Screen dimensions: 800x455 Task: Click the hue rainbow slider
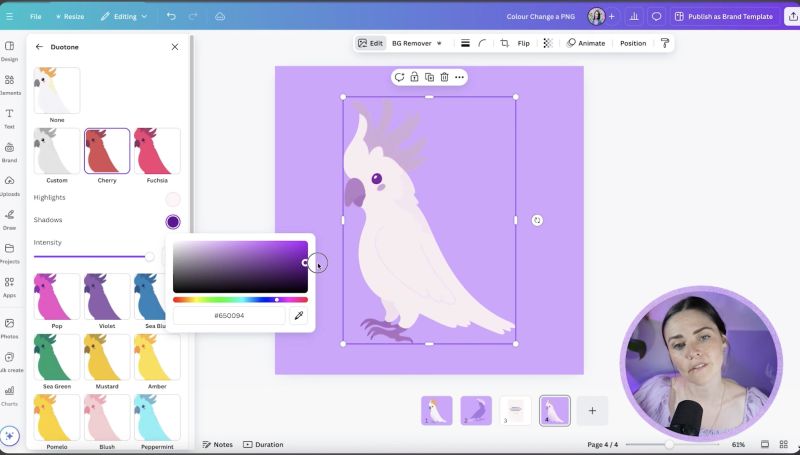click(x=240, y=299)
